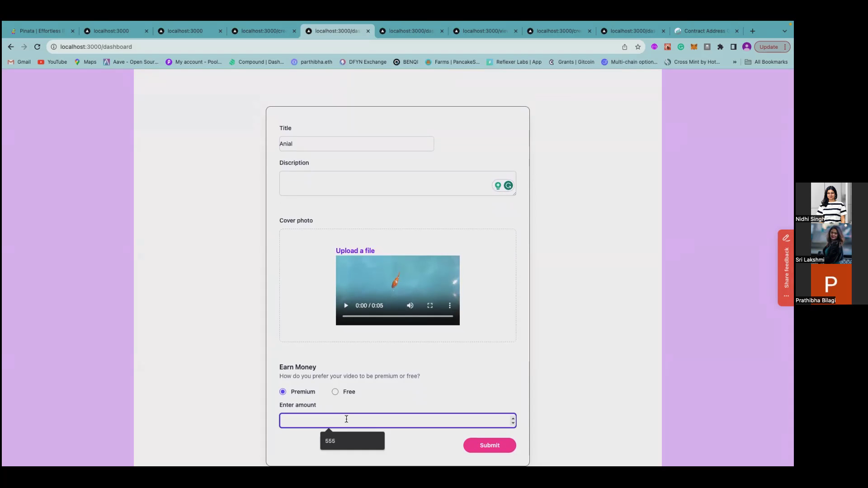
Task: Click inside the Title field showing Anial
Action: 356,144
